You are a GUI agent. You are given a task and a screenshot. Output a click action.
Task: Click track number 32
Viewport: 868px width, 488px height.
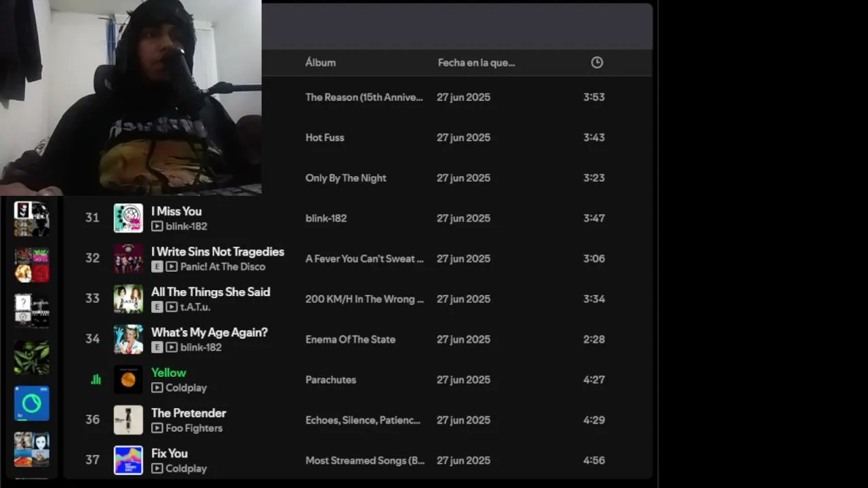click(x=92, y=258)
